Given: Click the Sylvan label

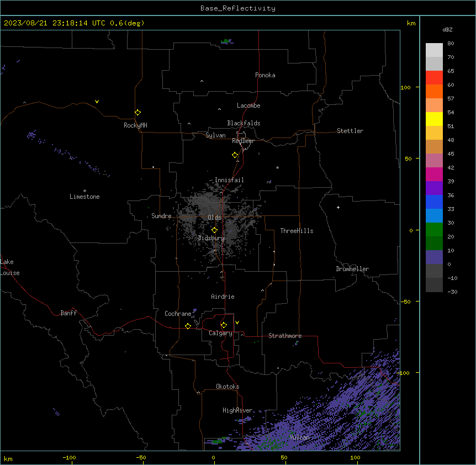Looking at the screenshot, I should click(x=215, y=135).
